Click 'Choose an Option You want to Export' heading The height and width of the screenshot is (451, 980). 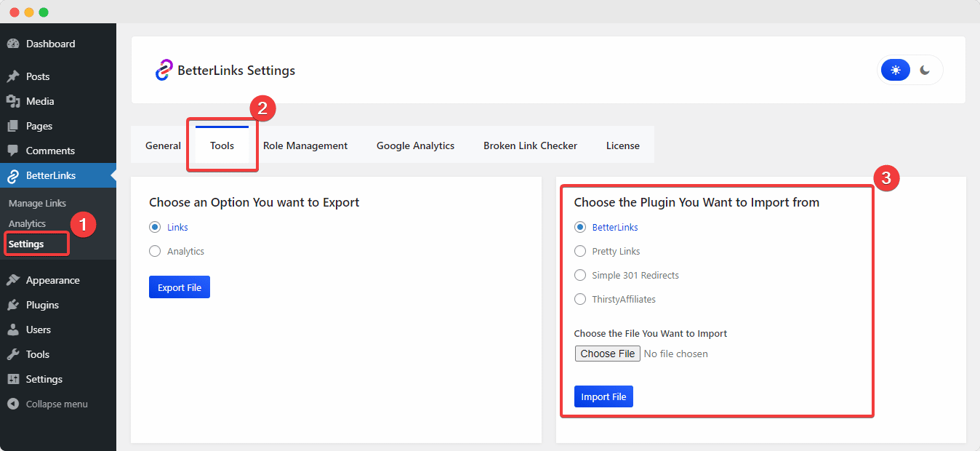[254, 202]
